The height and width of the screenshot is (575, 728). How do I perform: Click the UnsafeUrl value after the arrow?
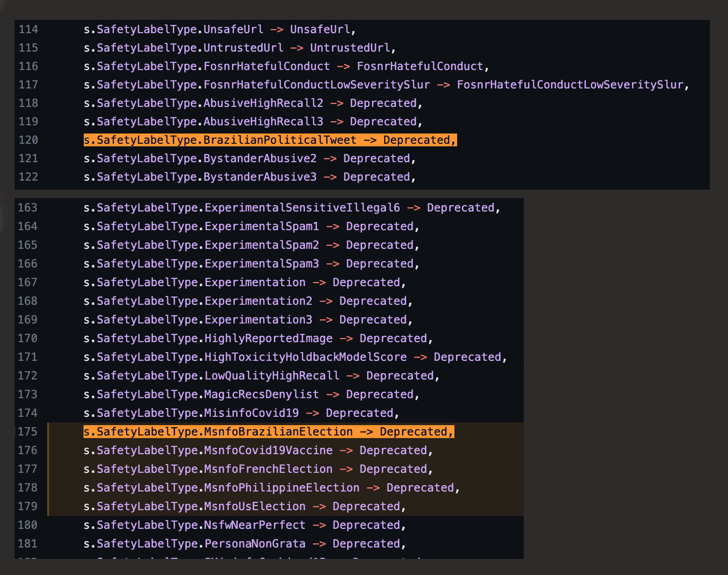[320, 30]
